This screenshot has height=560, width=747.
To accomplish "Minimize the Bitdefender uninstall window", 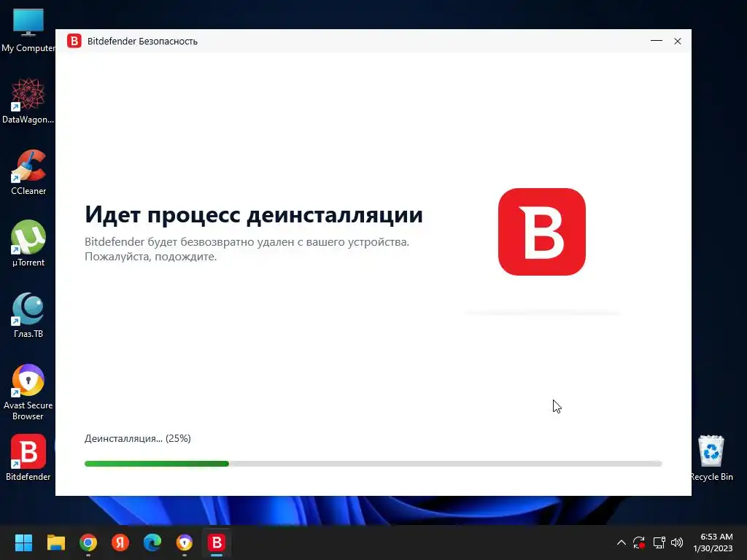I will [x=657, y=41].
